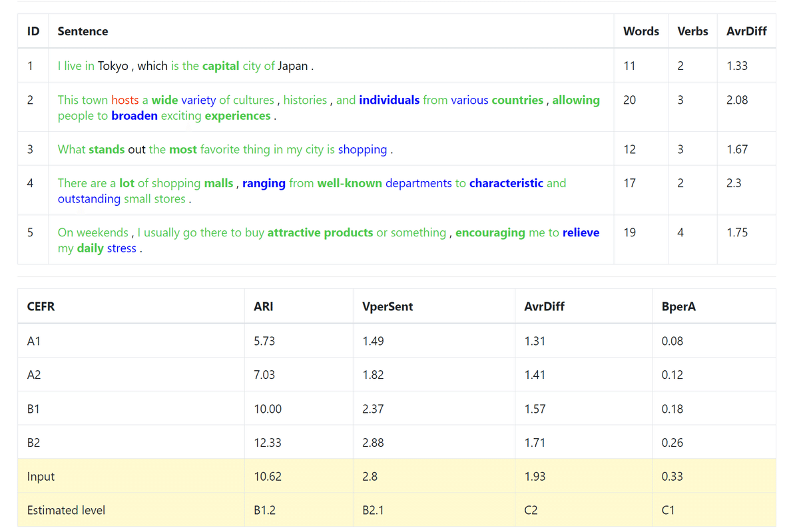Click the A1 row label
Viewport: 799px width, 532px height.
[x=34, y=341]
